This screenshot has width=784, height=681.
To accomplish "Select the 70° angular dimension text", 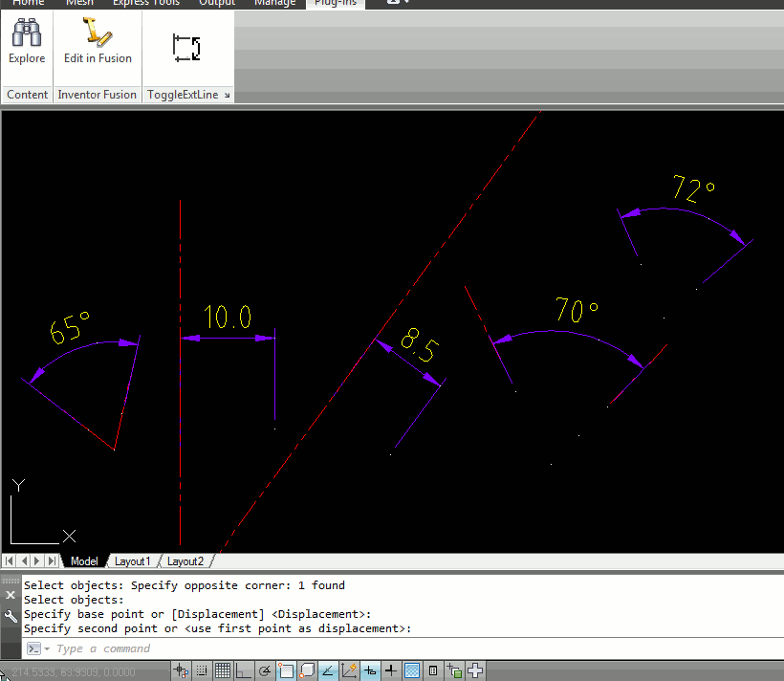I will (x=577, y=310).
